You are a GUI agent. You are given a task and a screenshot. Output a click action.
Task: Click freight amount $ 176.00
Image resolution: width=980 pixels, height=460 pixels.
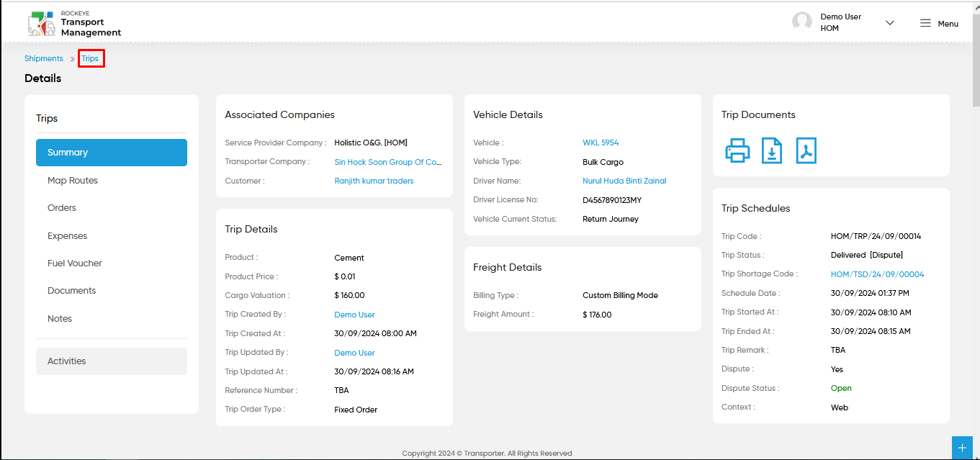[597, 315]
